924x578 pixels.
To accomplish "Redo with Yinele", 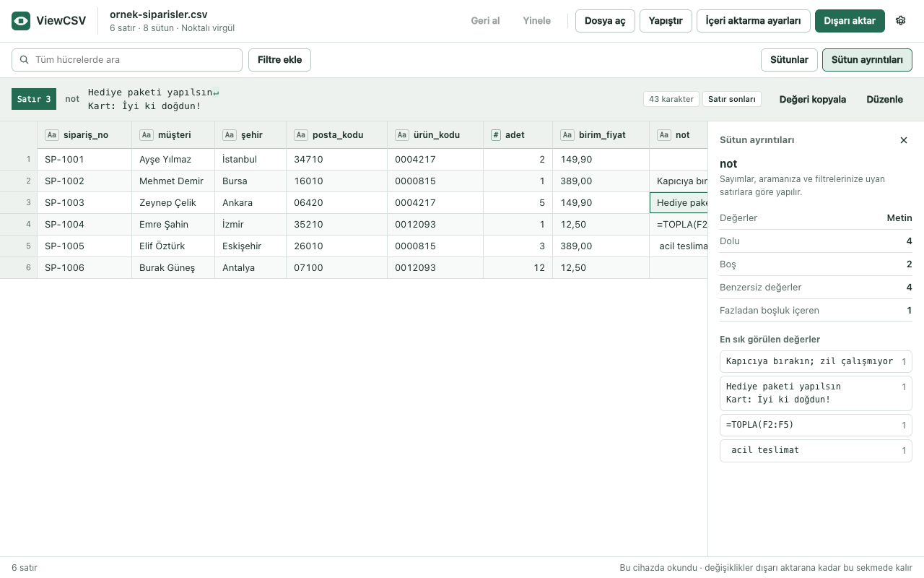I will [x=537, y=21].
